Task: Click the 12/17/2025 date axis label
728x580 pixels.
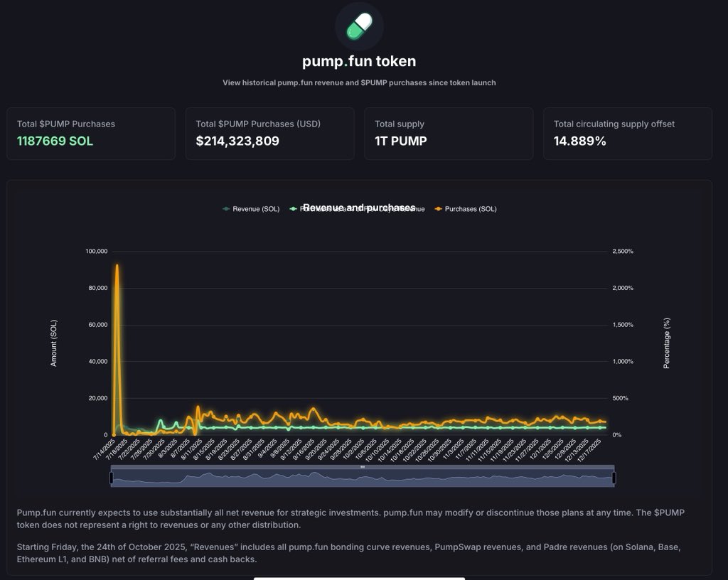Action: (589, 450)
